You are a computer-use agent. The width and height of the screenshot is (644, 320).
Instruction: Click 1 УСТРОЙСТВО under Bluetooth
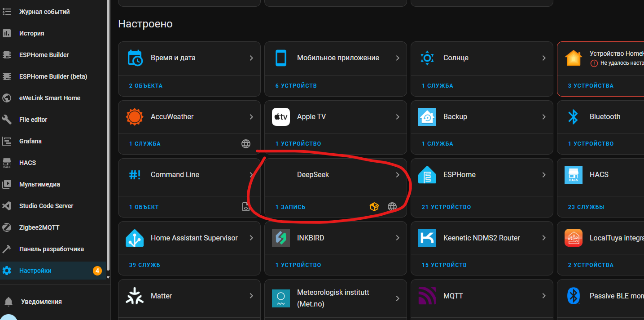tap(591, 144)
